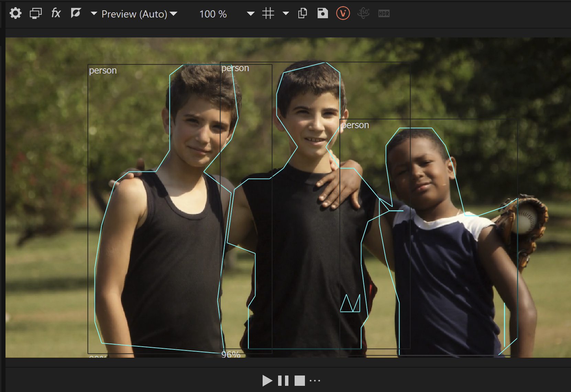Toggle Split Screen View icon
The image size is (571, 392).
click(x=76, y=13)
